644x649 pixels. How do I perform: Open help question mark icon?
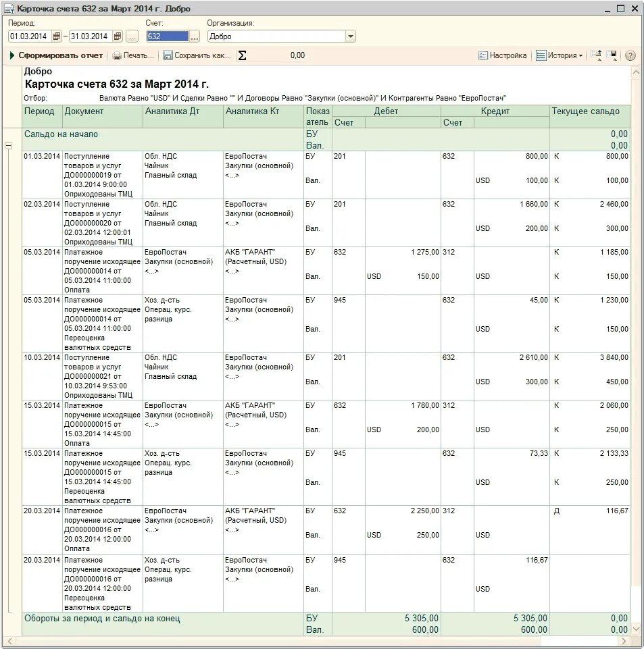pos(630,55)
